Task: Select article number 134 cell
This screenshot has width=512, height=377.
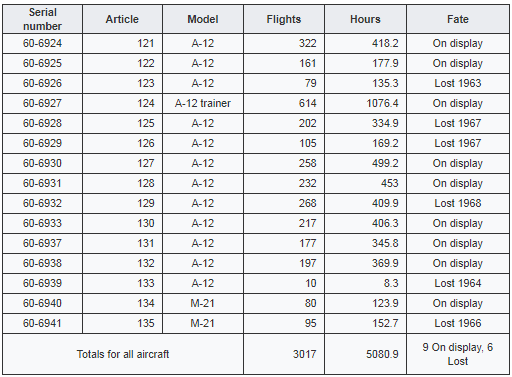Action: (122, 303)
